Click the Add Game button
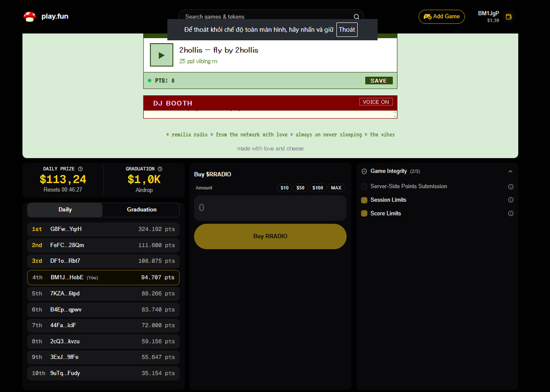Viewport: 550px width, 392px height. click(x=441, y=17)
